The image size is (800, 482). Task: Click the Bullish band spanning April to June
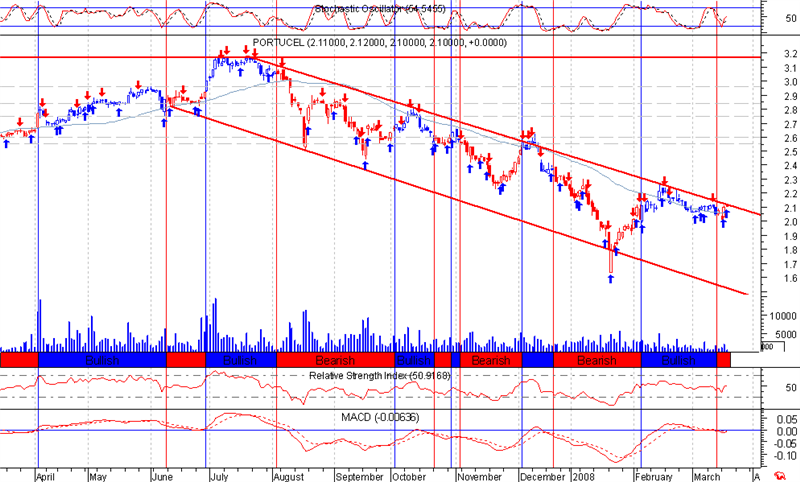(103, 360)
